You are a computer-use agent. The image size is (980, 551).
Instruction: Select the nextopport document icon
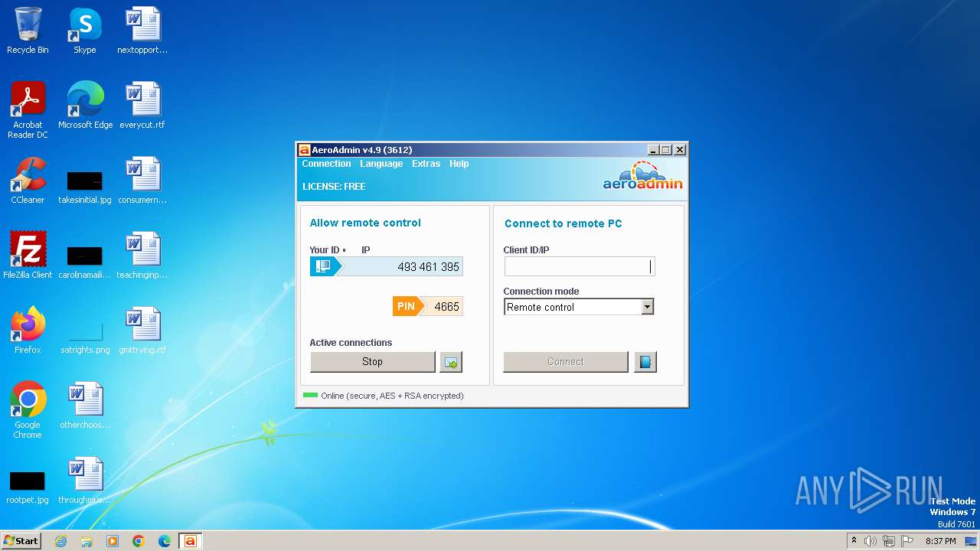(142, 31)
